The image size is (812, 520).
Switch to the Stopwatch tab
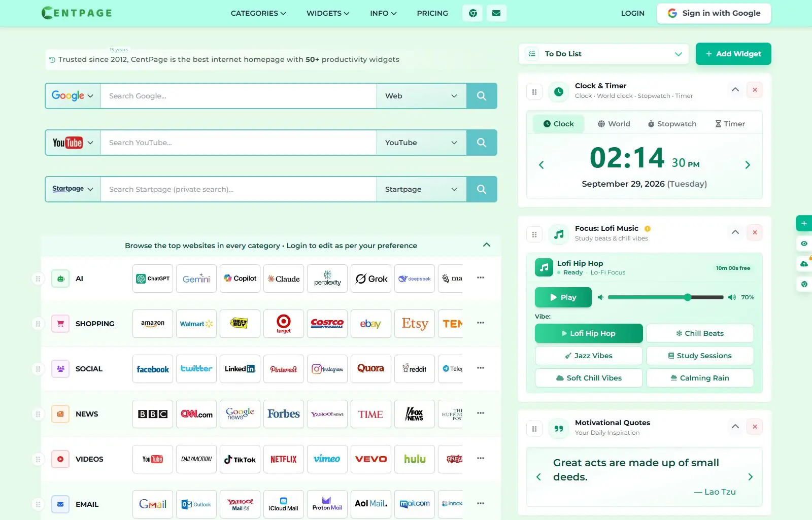point(672,124)
